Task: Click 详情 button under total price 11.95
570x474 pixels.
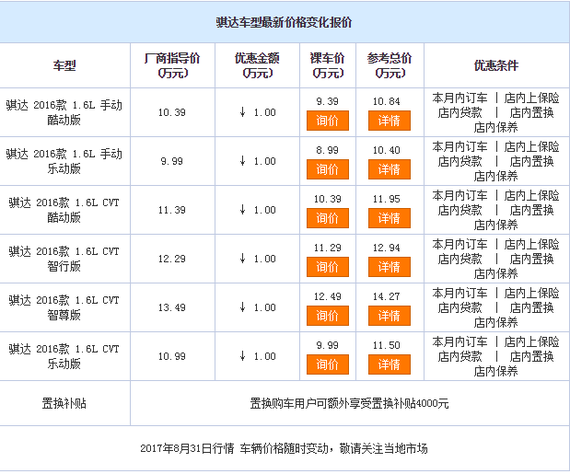Action: tap(389, 218)
